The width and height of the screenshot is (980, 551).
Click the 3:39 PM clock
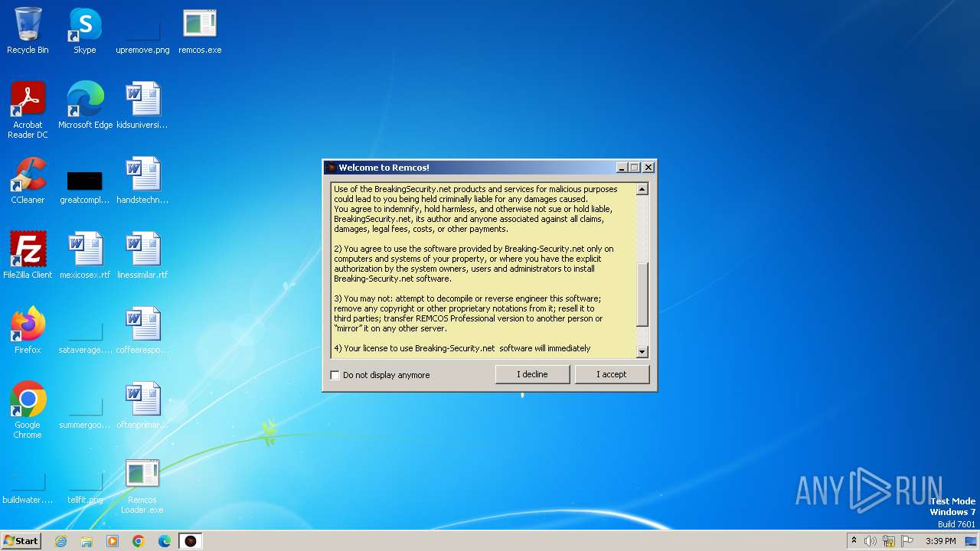pos(940,541)
